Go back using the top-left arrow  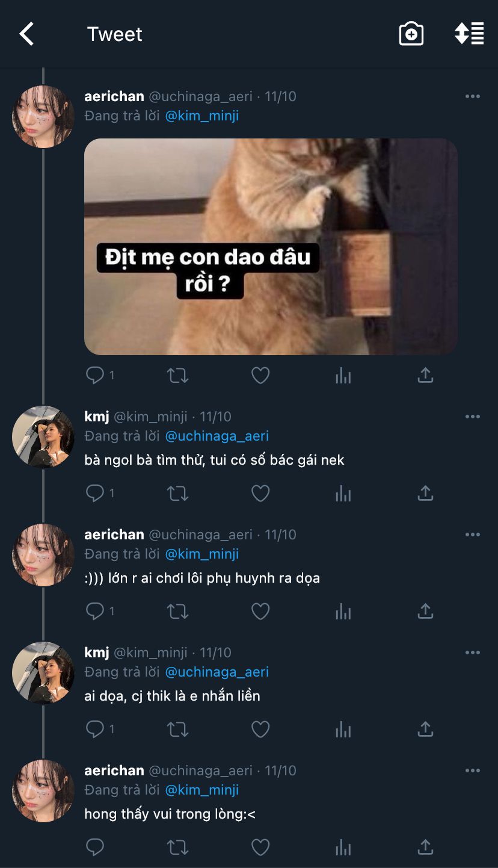[x=27, y=34]
